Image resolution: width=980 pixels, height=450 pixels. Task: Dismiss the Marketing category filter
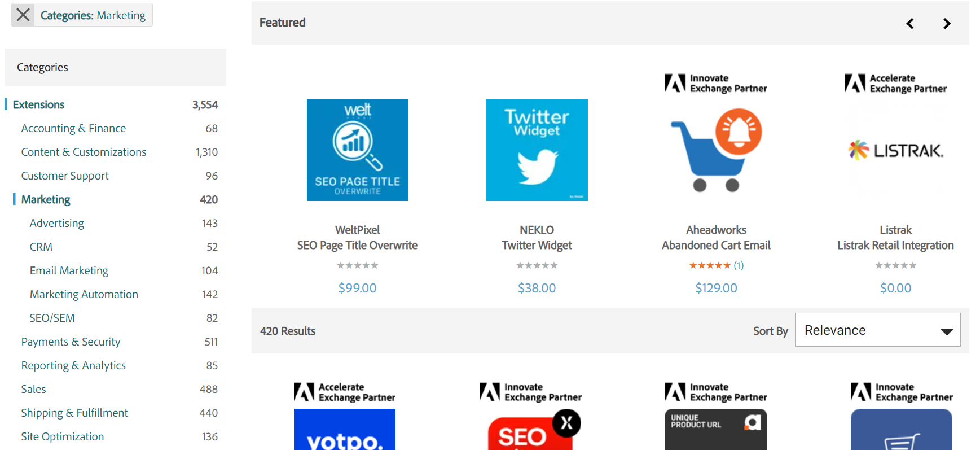22,15
